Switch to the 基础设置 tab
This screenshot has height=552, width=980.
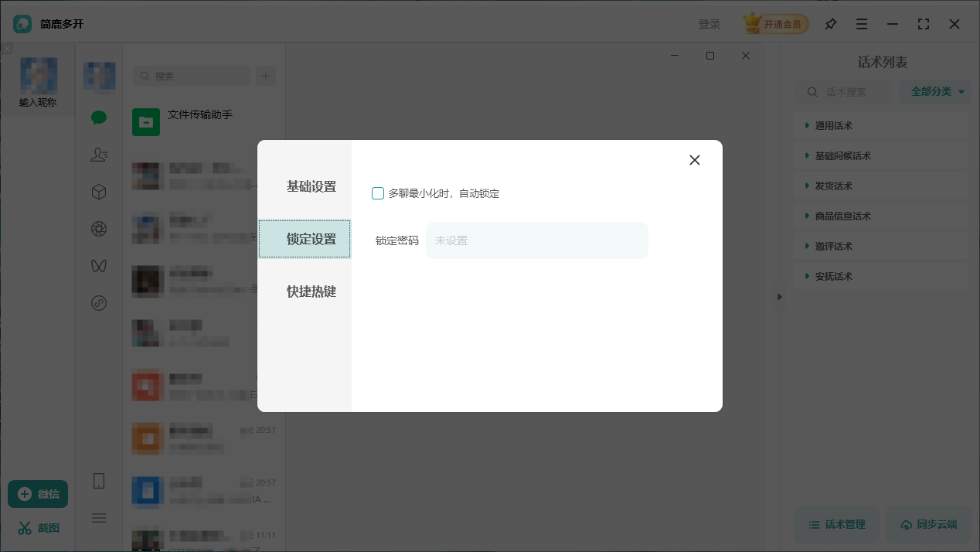311,186
